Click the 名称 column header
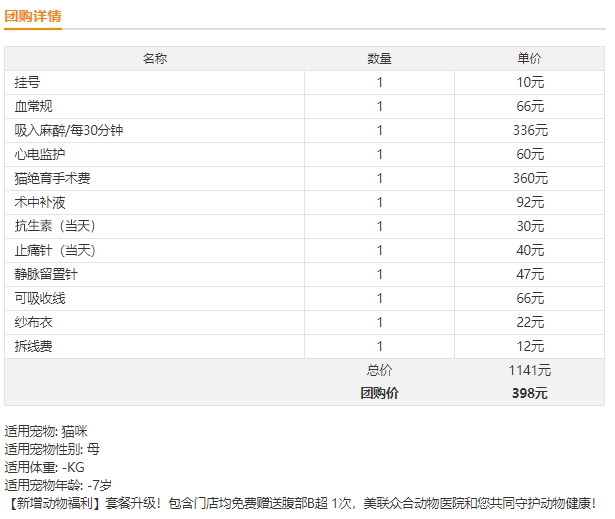 [x=155, y=58]
